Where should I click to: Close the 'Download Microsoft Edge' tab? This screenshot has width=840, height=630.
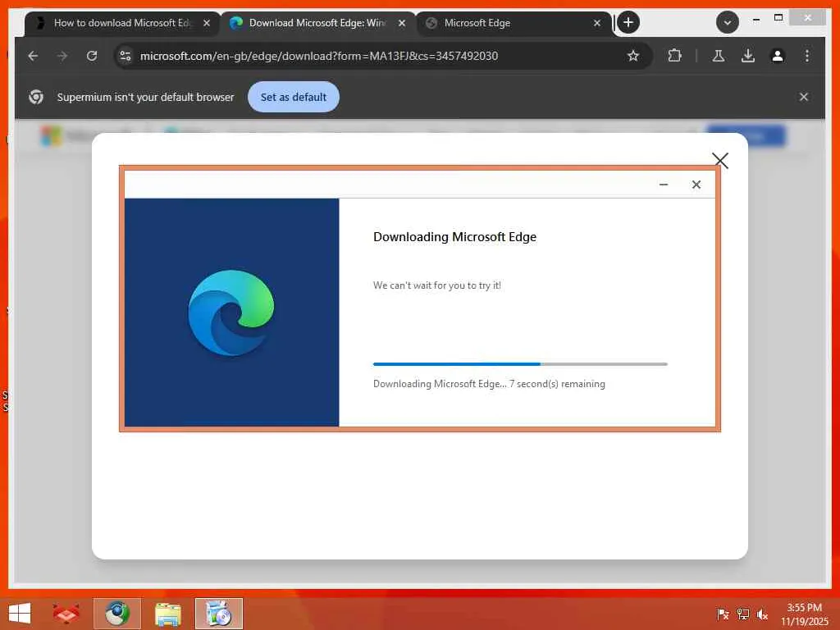(402, 23)
